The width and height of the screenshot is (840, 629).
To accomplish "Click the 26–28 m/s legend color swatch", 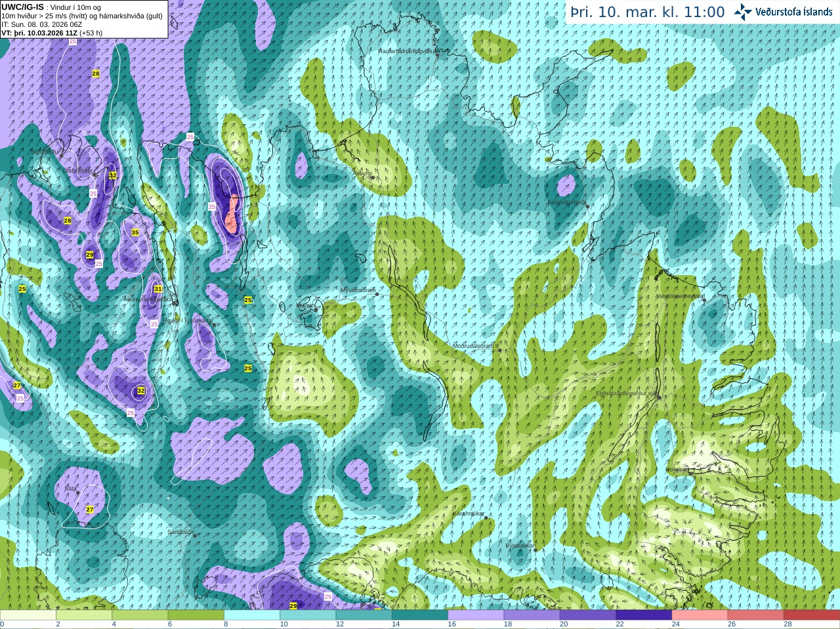I will (x=755, y=615).
